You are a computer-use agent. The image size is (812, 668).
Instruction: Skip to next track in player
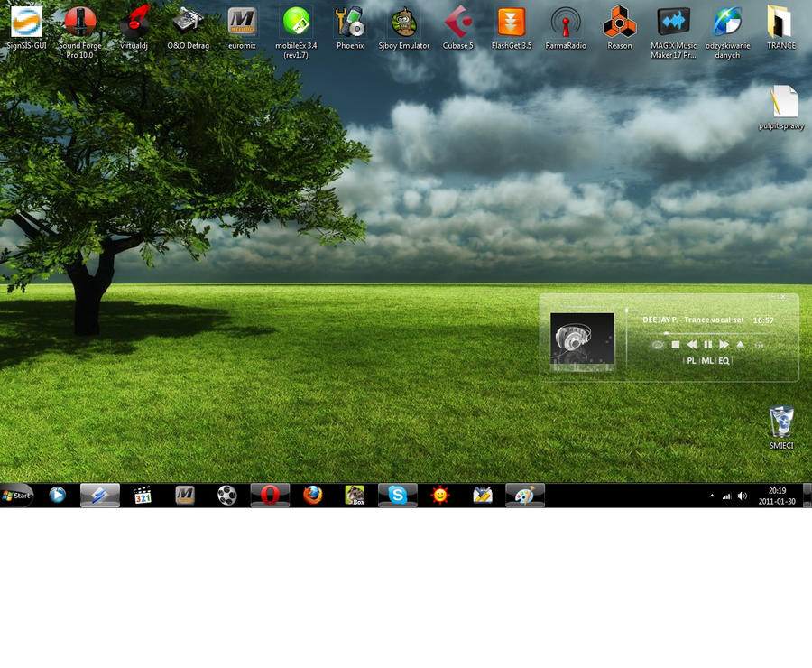coord(724,345)
